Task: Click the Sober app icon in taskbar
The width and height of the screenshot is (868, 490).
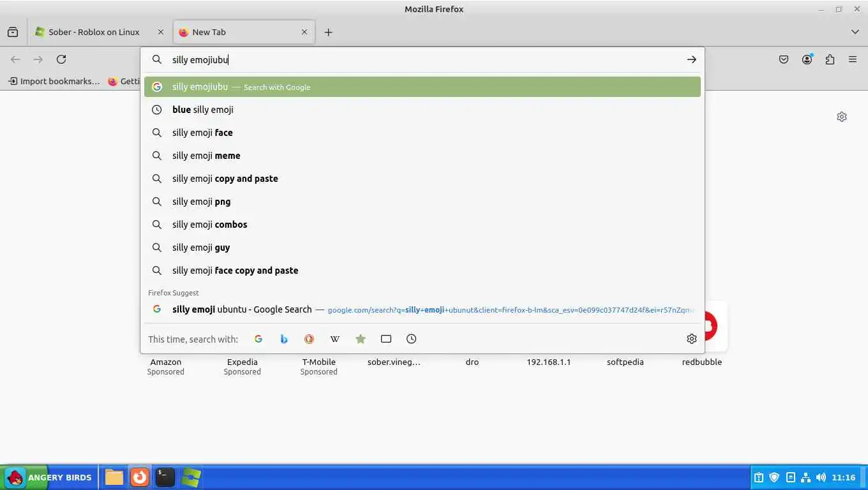Action: [191, 477]
